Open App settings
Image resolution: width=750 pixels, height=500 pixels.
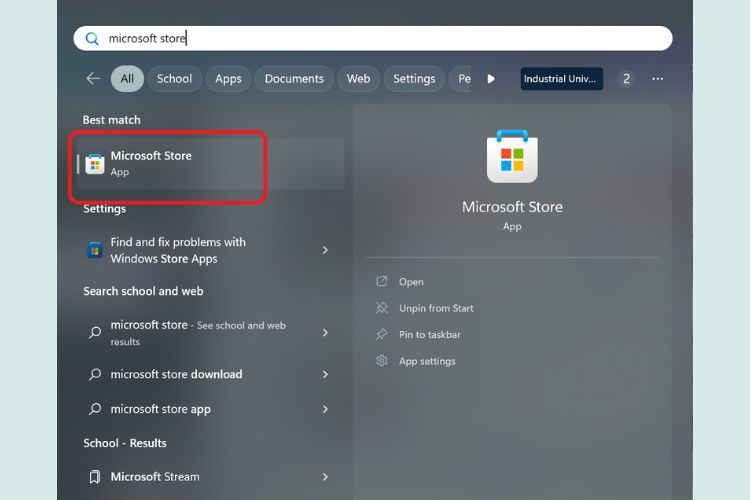pos(427,361)
